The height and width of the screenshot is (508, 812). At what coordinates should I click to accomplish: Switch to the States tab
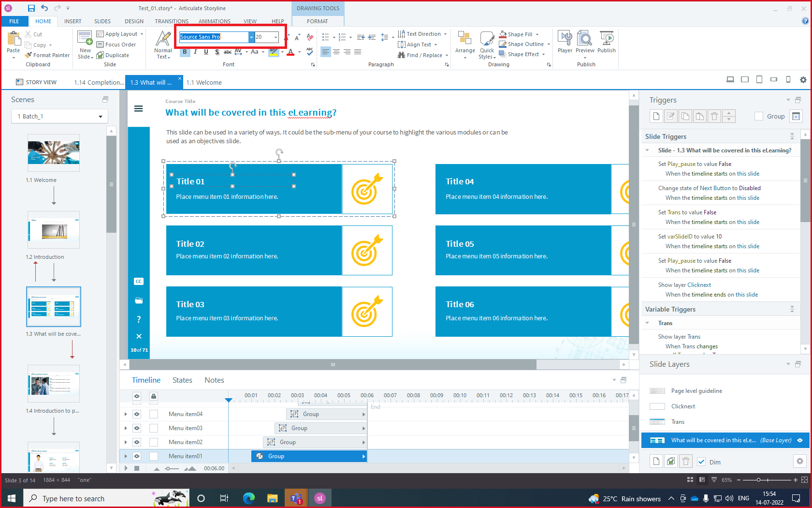182,380
